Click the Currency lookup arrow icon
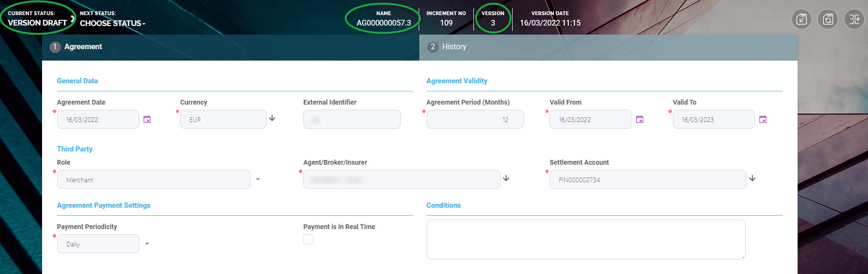The width and height of the screenshot is (868, 274). pyautogui.click(x=272, y=118)
